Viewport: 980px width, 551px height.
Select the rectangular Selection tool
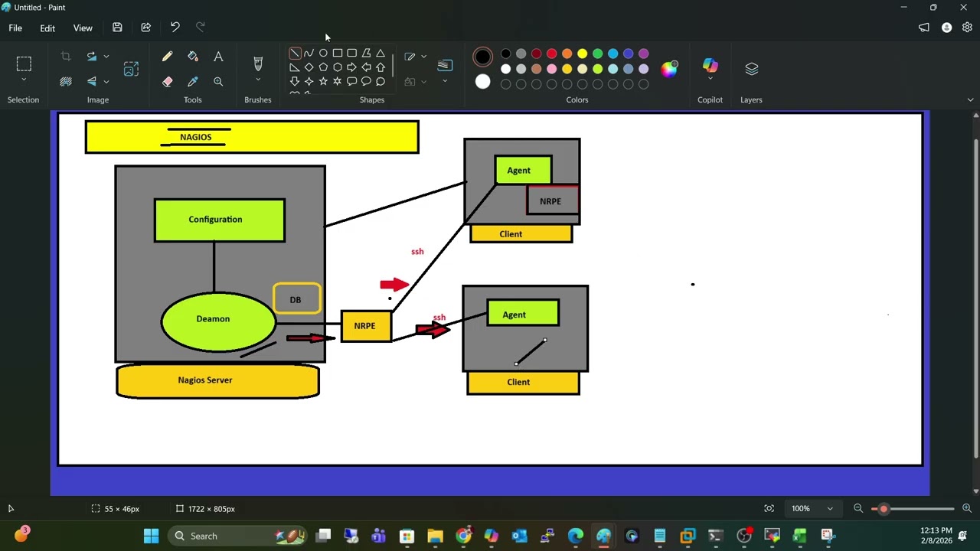[x=24, y=63]
